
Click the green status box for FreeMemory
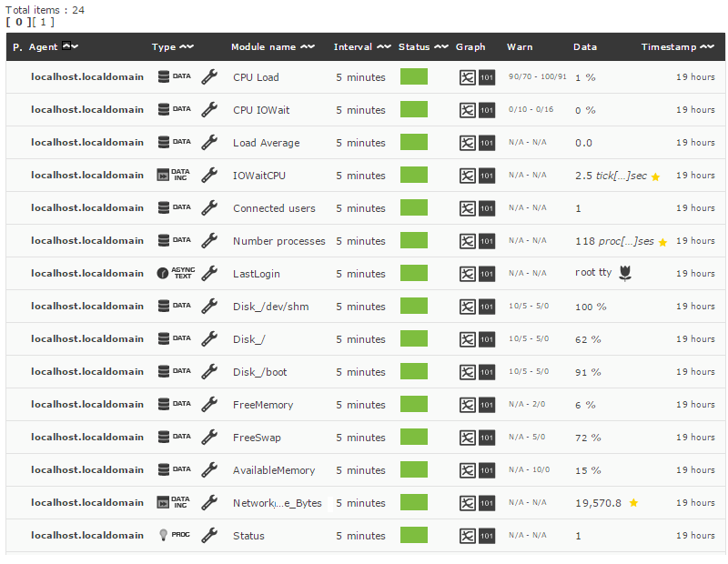pyautogui.click(x=414, y=404)
